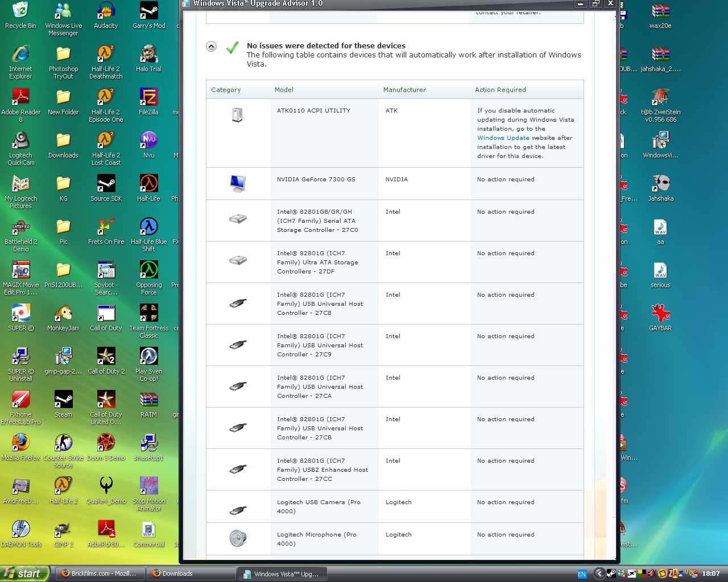This screenshot has width=728, height=582.
Task: Launch Windows Live Messenger from desktop
Action: pos(63,19)
